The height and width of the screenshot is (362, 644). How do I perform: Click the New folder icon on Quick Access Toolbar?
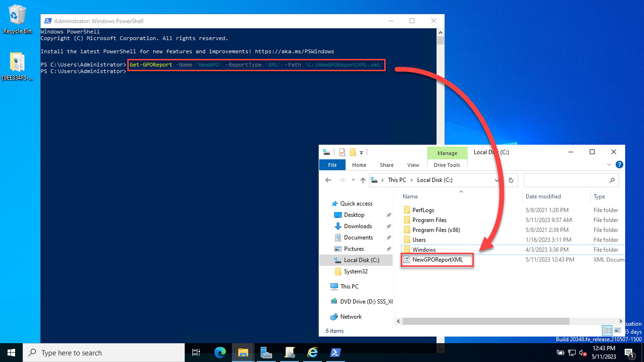[353, 152]
